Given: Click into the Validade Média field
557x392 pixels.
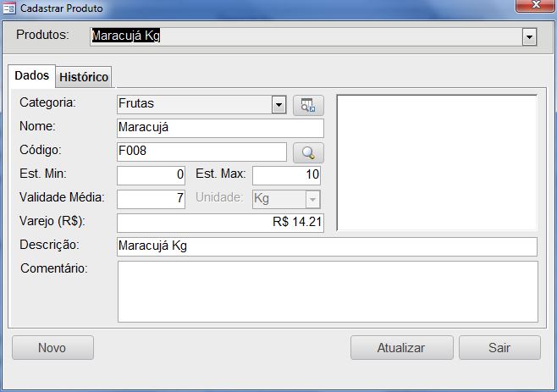Looking at the screenshot, I should coord(151,199).
